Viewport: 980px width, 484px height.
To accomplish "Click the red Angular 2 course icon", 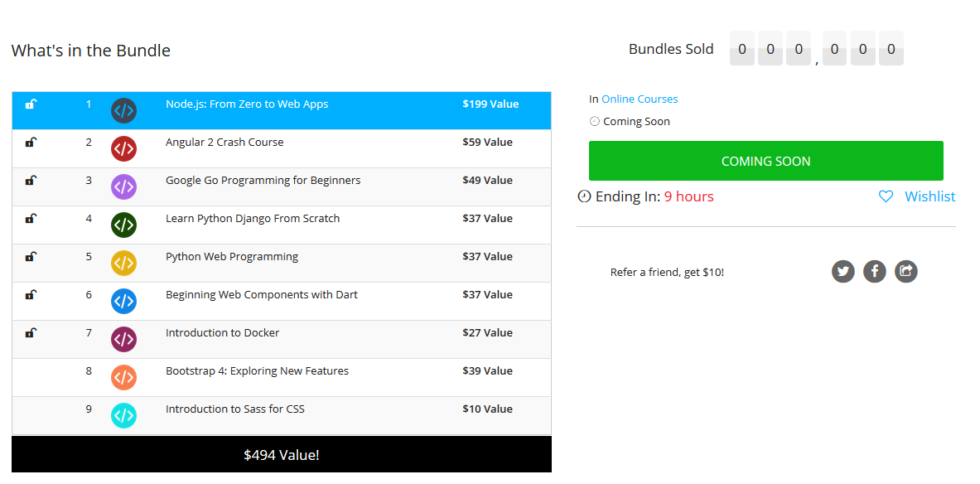I will 123,149.
